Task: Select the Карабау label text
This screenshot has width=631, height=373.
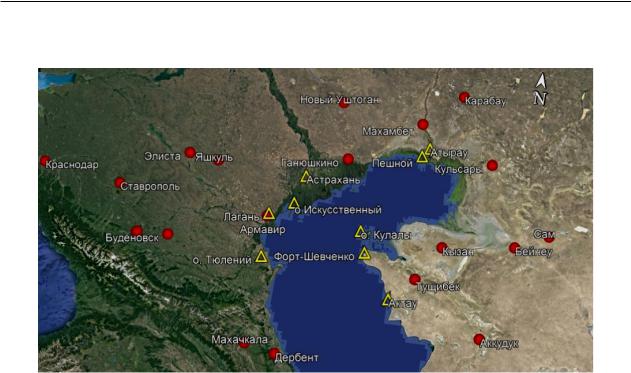Action: click(485, 101)
